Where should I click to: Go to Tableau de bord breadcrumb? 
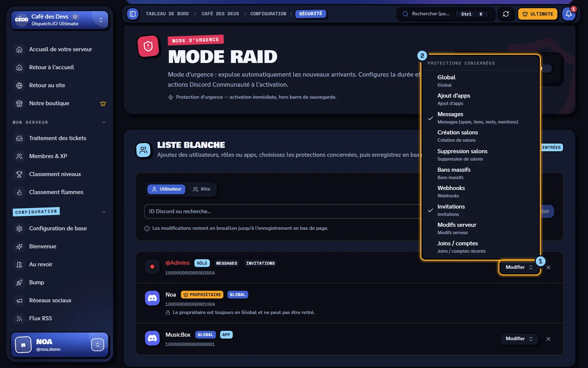pos(167,14)
